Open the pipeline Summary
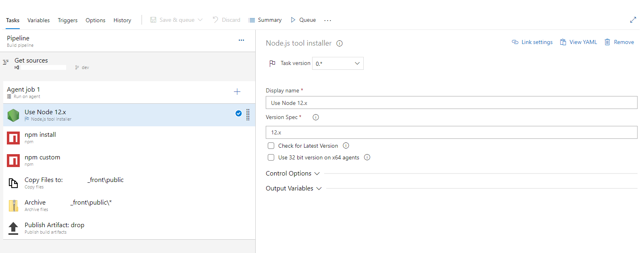 (x=265, y=20)
